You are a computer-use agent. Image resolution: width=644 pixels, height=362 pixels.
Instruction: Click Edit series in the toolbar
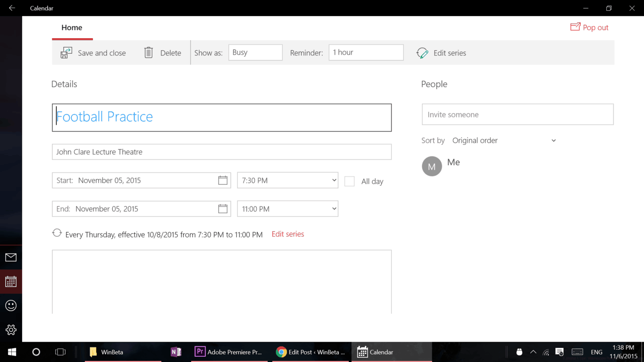pos(441,53)
